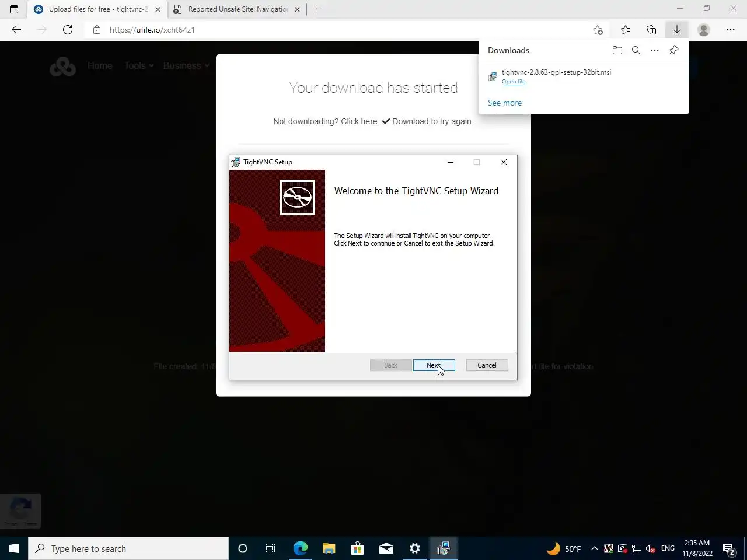747x560 pixels.
Task: Refresh the ufile.io page
Action: point(68,30)
